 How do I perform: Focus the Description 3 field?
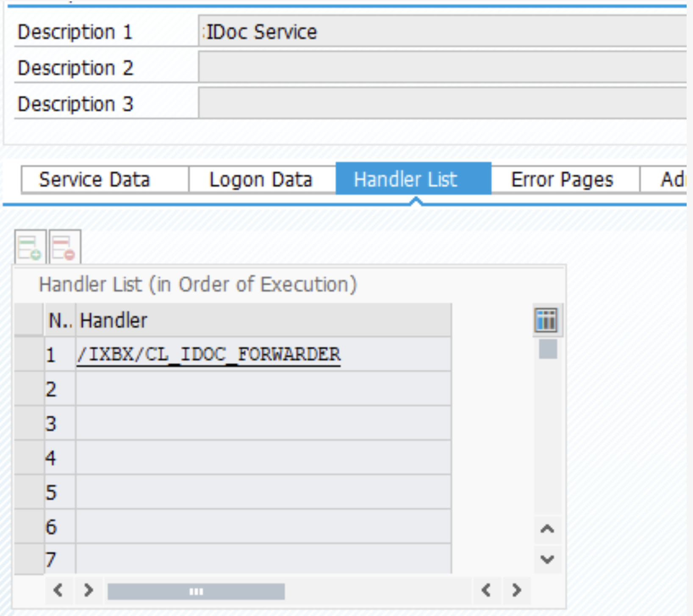441,104
